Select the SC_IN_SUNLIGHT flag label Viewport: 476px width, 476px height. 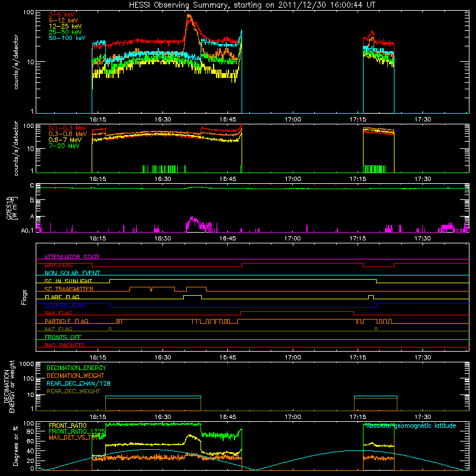68,281
